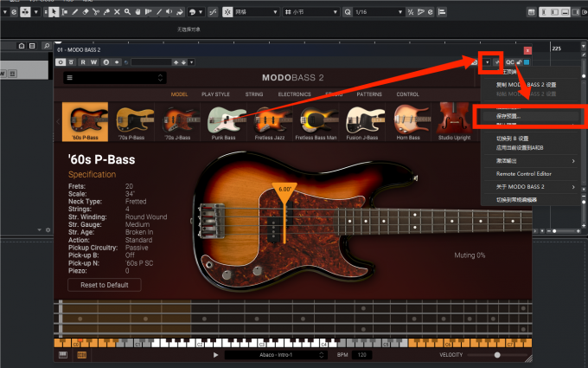588x368 pixels.
Task: Open MODO BASS preset selector field
Action: click(115, 78)
